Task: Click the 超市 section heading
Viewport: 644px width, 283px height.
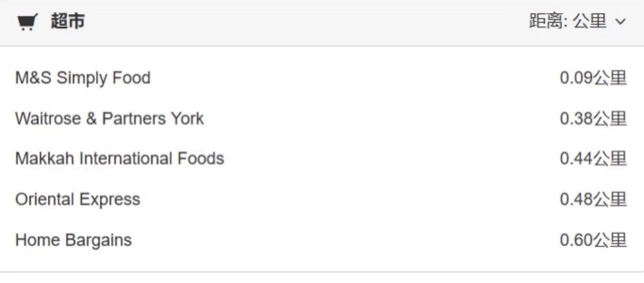Action: [67, 21]
